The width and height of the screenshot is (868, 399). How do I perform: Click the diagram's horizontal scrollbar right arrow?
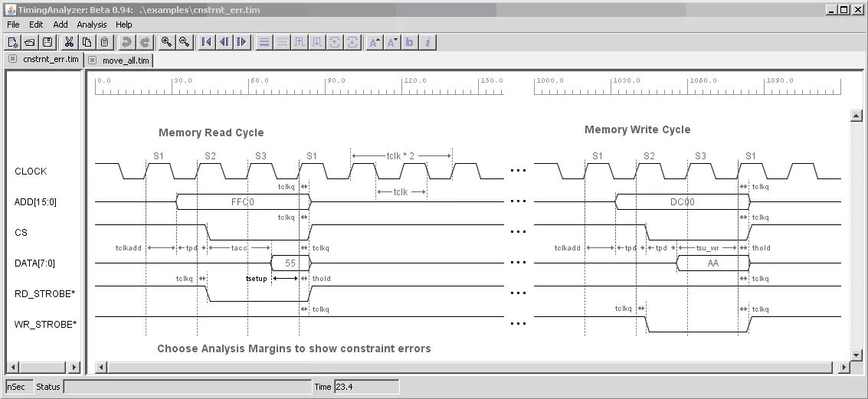click(844, 367)
